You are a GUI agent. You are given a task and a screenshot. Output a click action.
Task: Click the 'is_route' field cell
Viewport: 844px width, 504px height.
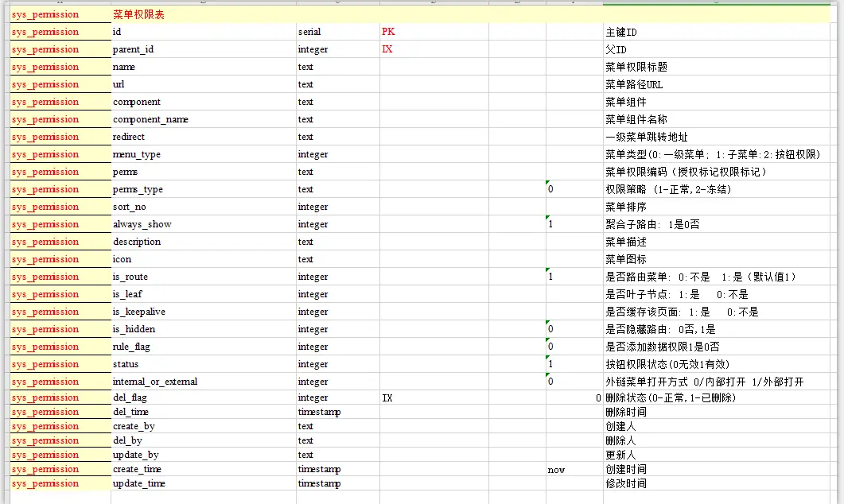pos(204,277)
